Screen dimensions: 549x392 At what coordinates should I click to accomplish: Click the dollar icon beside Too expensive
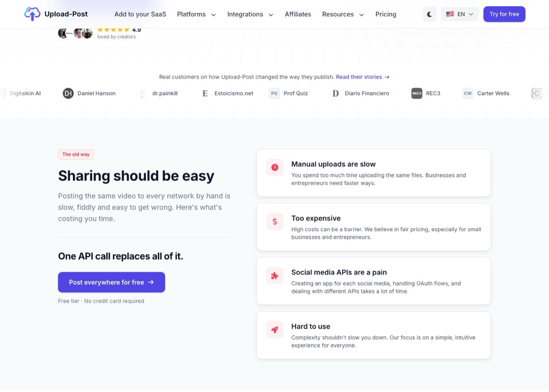pyautogui.click(x=275, y=221)
